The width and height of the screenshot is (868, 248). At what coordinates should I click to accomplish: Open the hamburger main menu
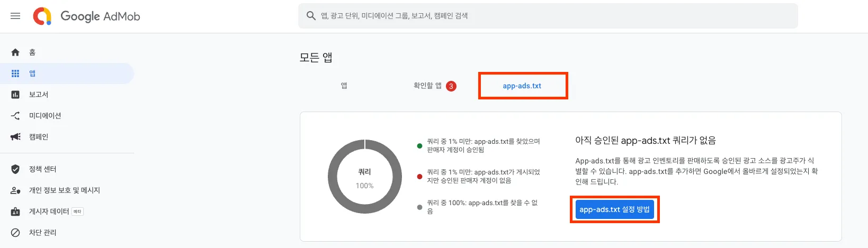coord(15,16)
